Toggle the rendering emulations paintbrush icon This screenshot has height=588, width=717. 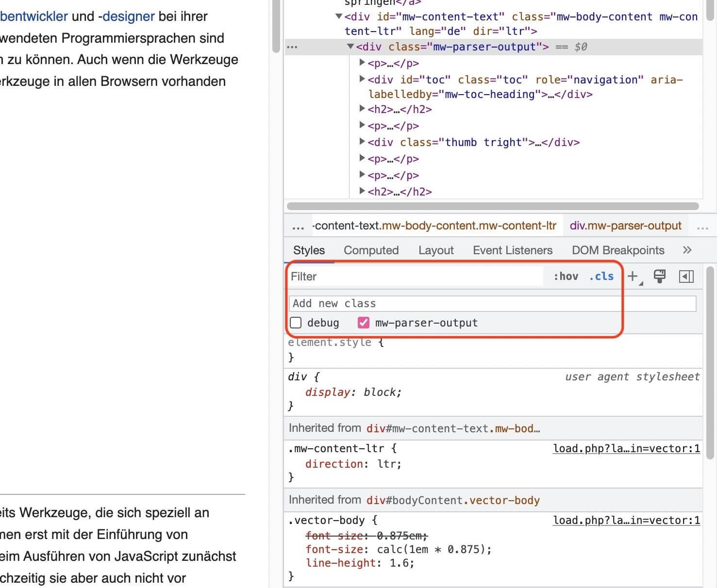[x=660, y=277]
